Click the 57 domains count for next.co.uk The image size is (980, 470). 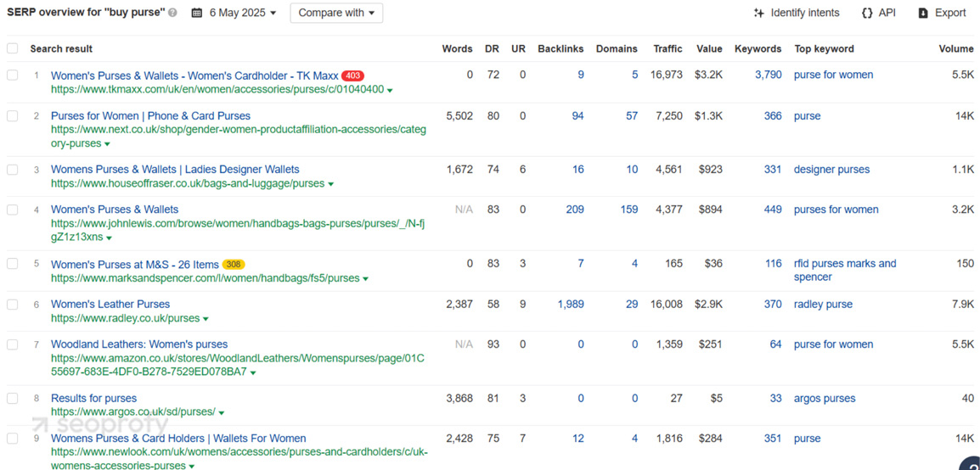click(632, 116)
